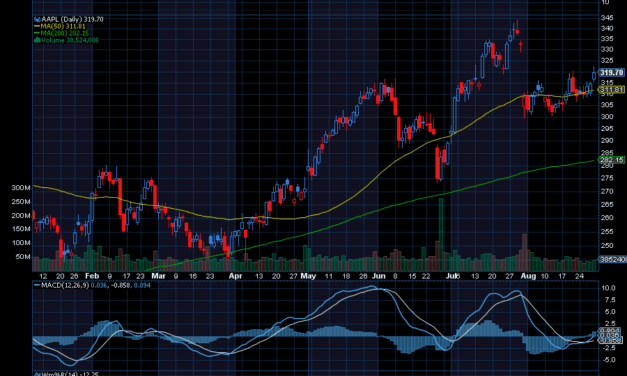The width and height of the screenshot is (627, 376).
Task: Click the 'Apr' month label on the date axis
Action: point(236,276)
